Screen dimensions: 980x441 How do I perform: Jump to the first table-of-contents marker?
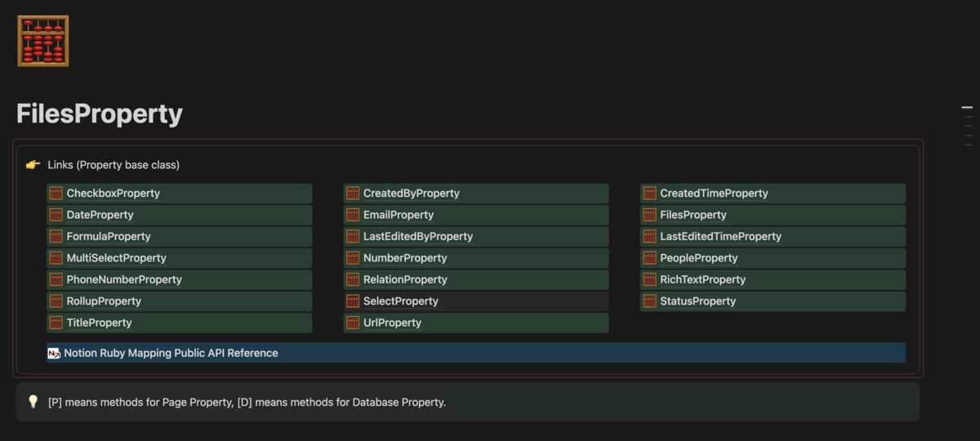967,108
